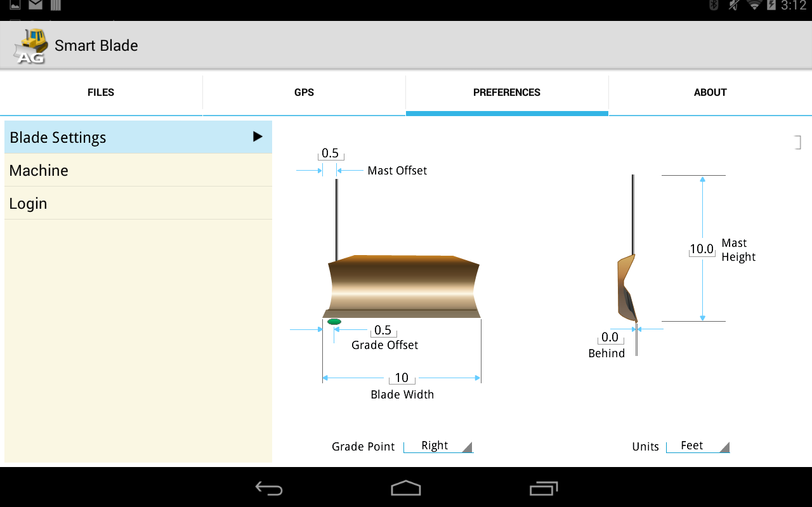Edit the Mast Height value of 10.0
812x507 pixels.
pyautogui.click(x=702, y=249)
